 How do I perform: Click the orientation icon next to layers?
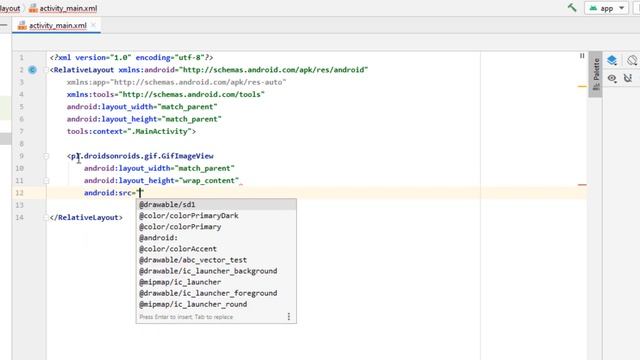632,60
